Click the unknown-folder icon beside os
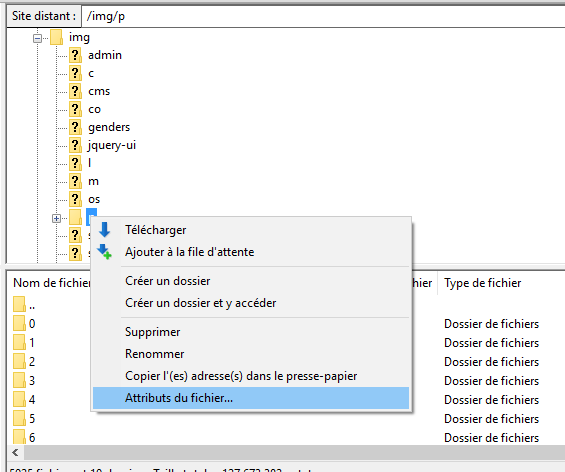The height and width of the screenshot is (472, 565). pyautogui.click(x=75, y=199)
